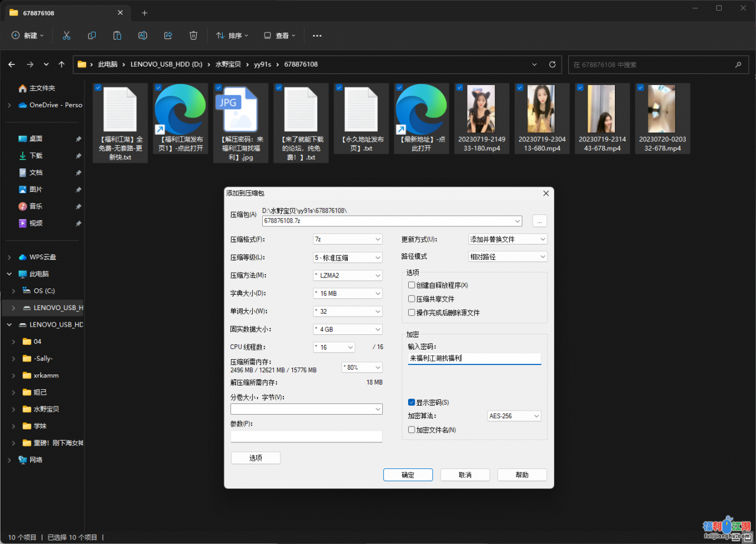The width and height of the screenshot is (756, 544).
Task: Go up one folder level arrow
Action: click(x=61, y=64)
